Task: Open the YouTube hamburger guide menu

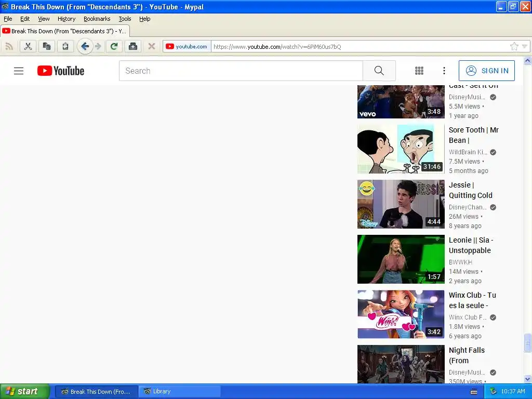Action: tap(19, 71)
